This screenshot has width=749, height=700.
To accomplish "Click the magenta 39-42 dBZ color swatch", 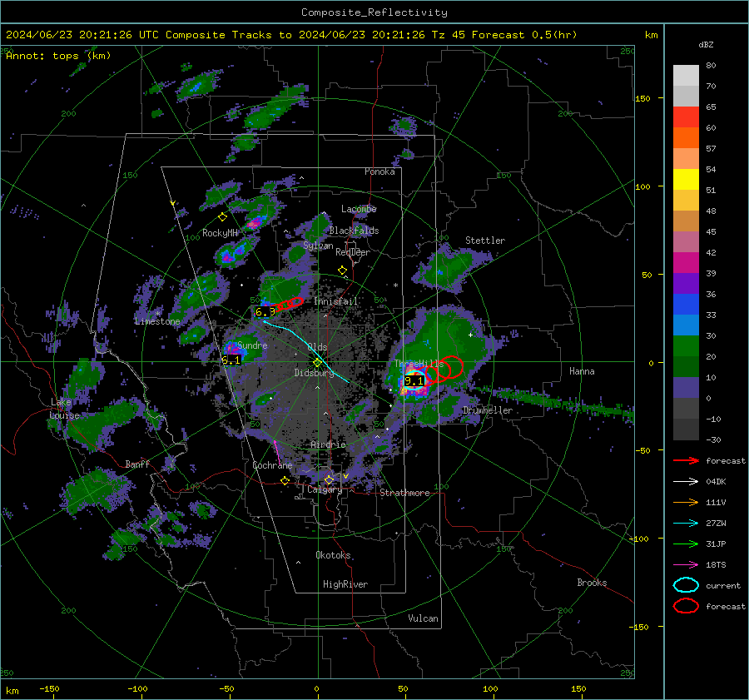I will click(686, 263).
